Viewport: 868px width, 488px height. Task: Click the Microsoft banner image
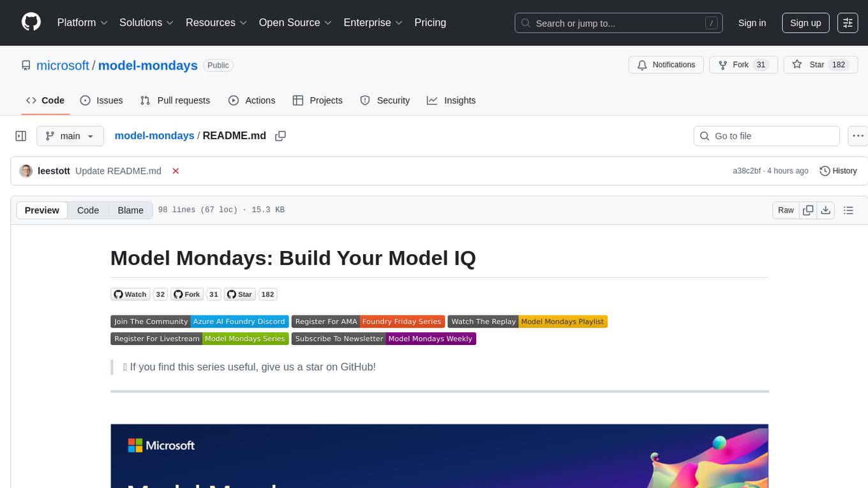tap(439, 456)
